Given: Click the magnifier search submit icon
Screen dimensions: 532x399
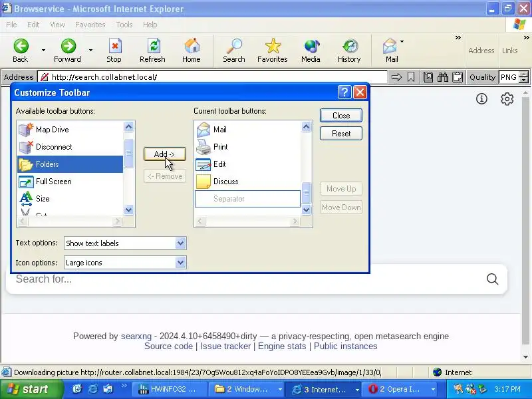Looking at the screenshot, I should [x=492, y=279].
